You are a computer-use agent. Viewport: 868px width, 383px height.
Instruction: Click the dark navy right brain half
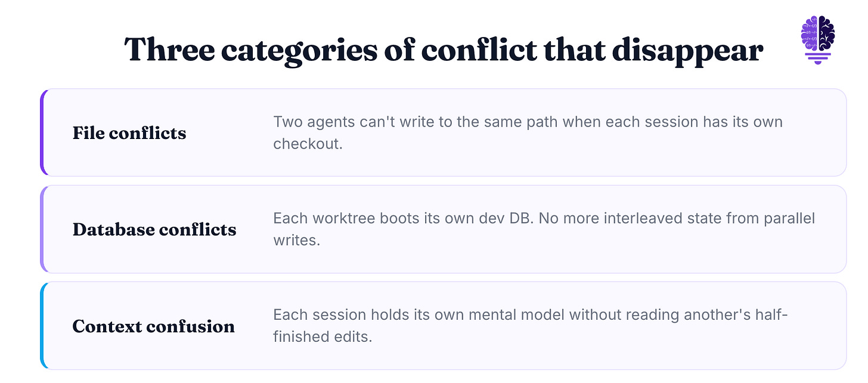(827, 33)
